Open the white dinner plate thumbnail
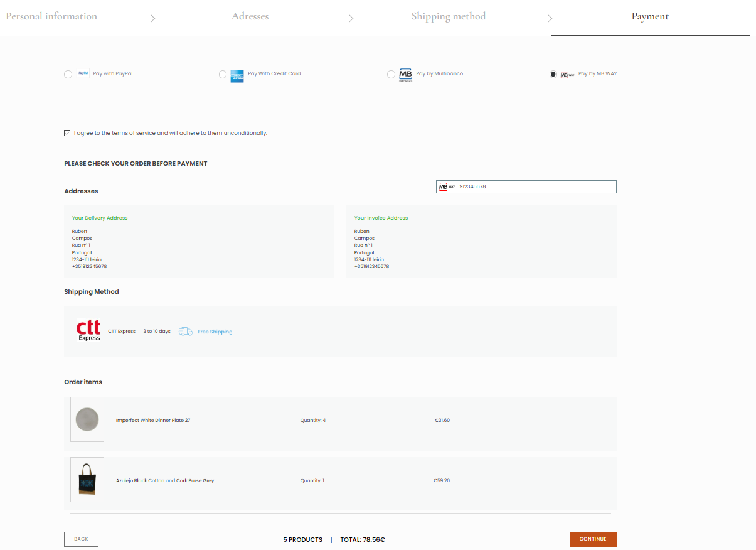The height and width of the screenshot is (550, 756). (x=87, y=419)
